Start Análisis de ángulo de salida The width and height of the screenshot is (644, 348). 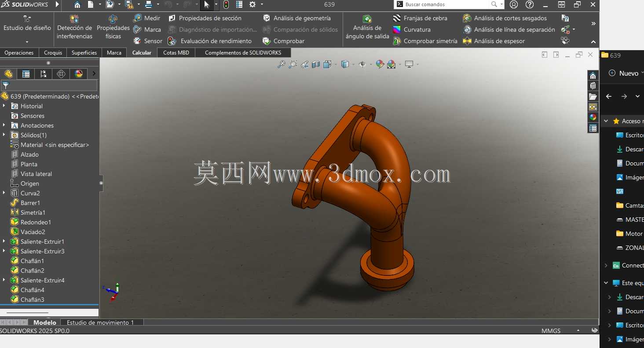pos(367,27)
